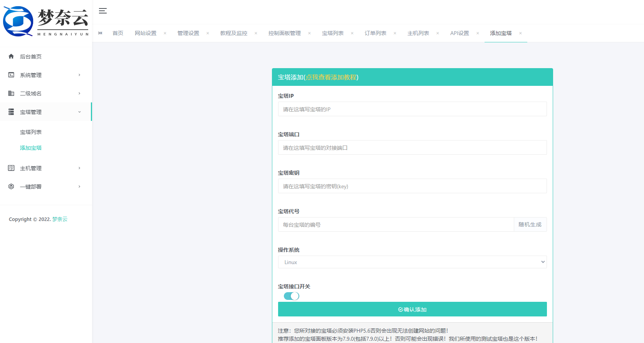Click the tab scroll-back rewind icon
The image size is (644, 343).
[x=100, y=33]
